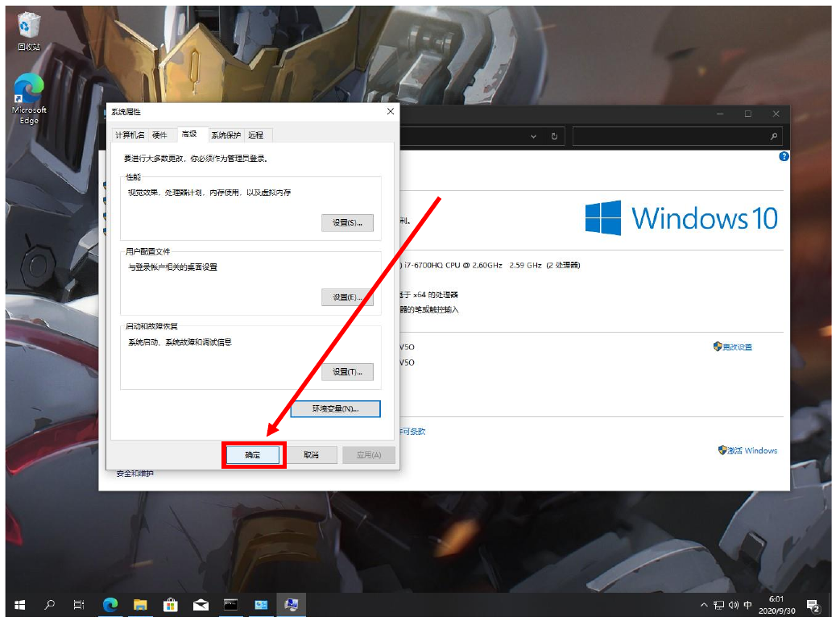Launch Microsoft Edge from the desktop shortcut

(x=29, y=95)
